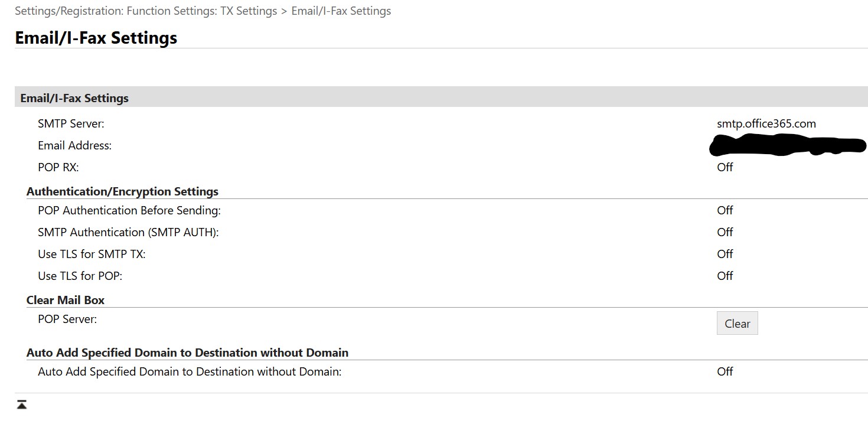Click the Use TLS for POP Off value
Screen dimensions: 868x424
[x=725, y=276]
